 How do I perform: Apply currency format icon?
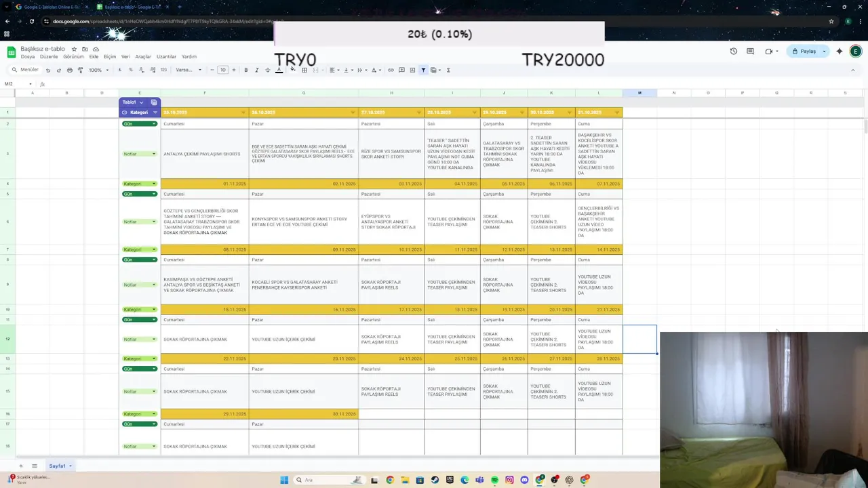(x=120, y=70)
